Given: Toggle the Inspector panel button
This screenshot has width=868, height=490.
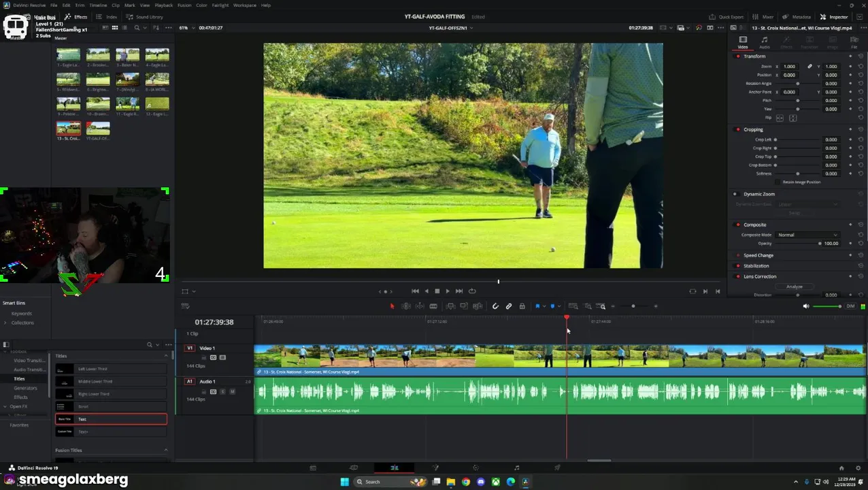Looking at the screenshot, I should (x=834, y=17).
